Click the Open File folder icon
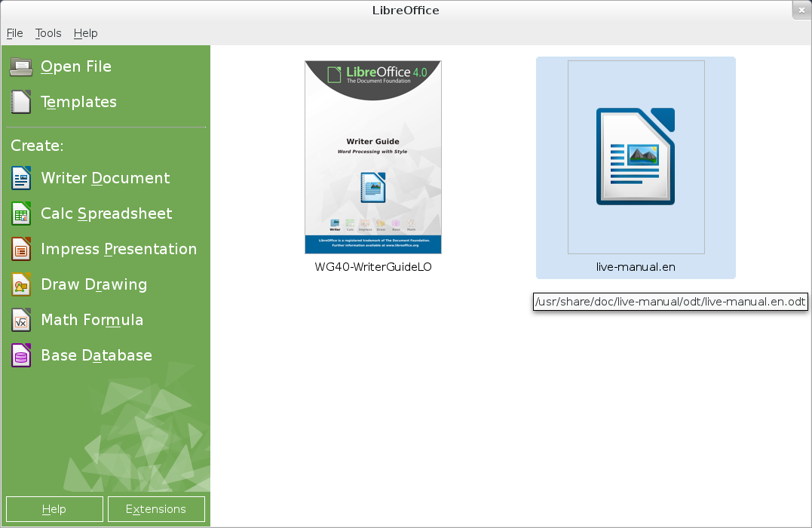The height and width of the screenshot is (528, 812). pyautogui.click(x=21, y=67)
